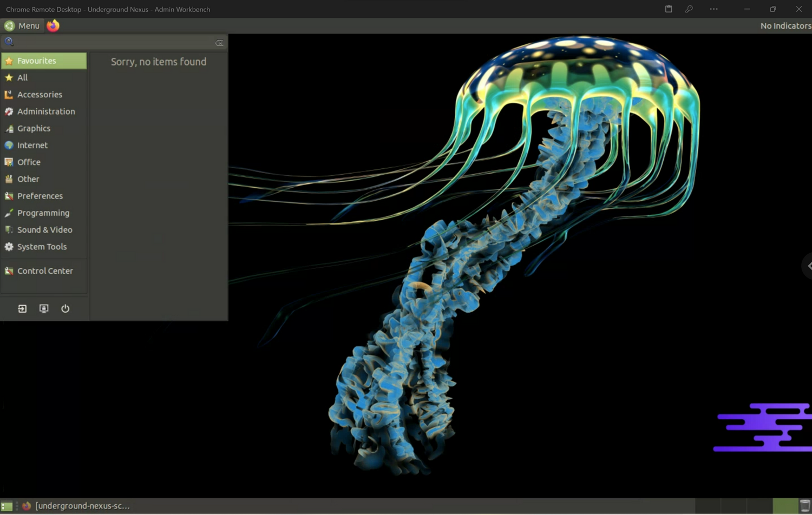
Task: Select the Internet category
Action: point(32,145)
